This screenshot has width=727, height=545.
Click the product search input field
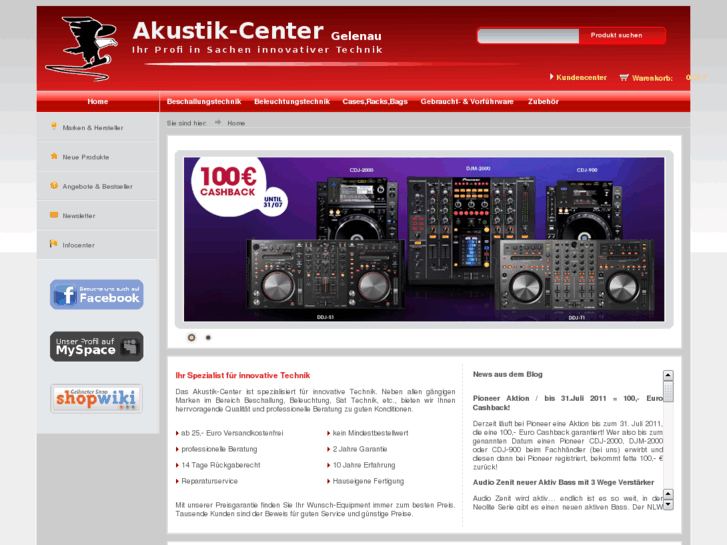528,36
